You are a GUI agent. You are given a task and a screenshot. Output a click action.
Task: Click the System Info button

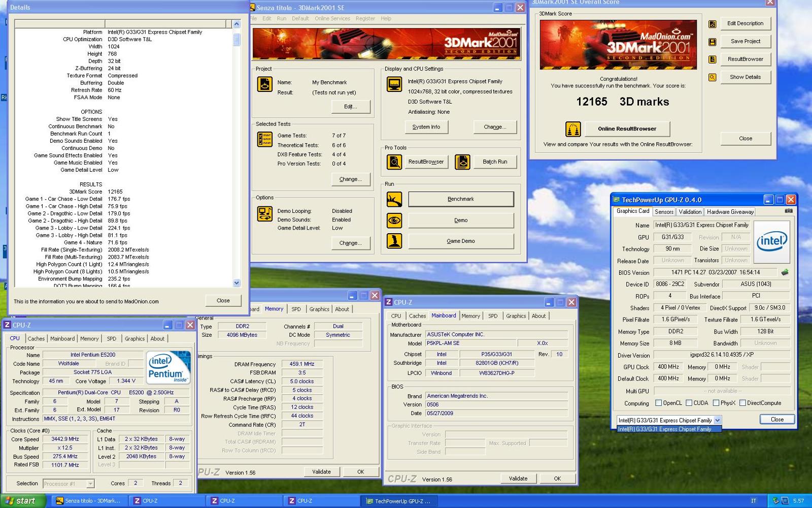click(426, 127)
